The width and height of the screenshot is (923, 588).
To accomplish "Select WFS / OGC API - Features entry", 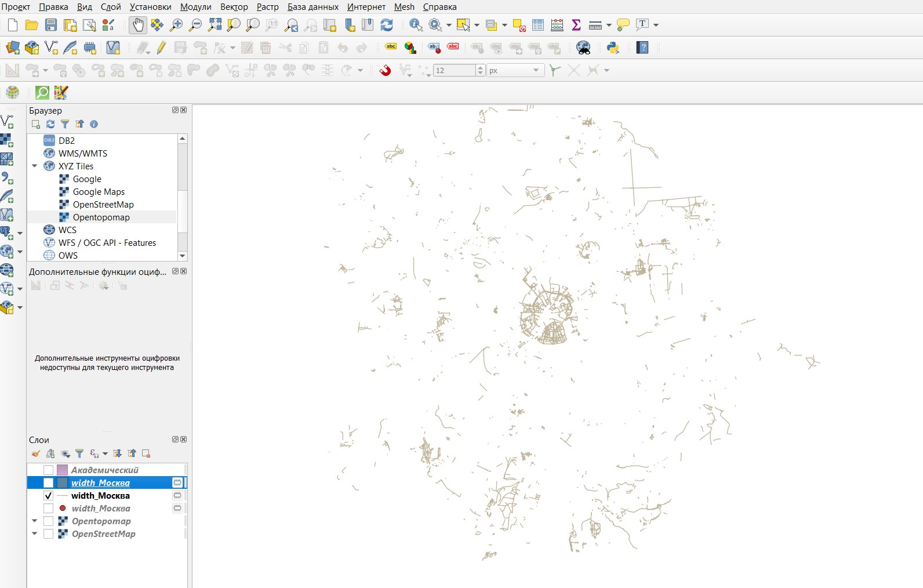I will point(107,243).
